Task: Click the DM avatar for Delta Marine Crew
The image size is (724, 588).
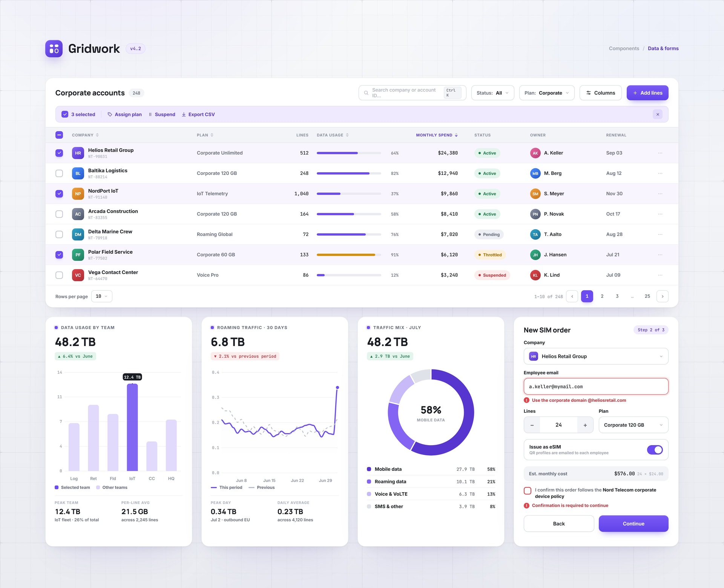Action: pyautogui.click(x=78, y=234)
